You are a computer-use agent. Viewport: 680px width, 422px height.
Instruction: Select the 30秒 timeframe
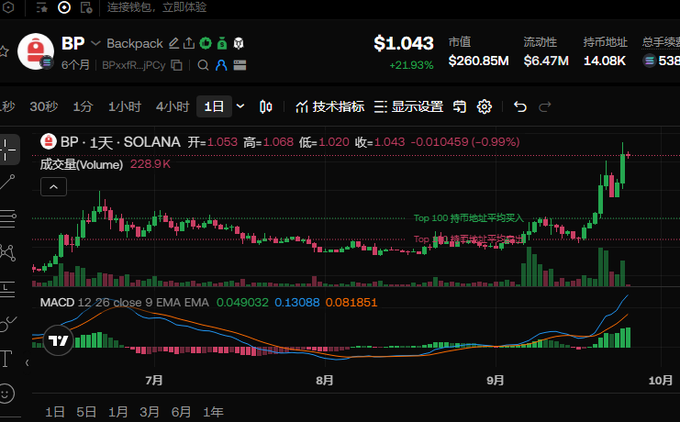click(x=43, y=106)
